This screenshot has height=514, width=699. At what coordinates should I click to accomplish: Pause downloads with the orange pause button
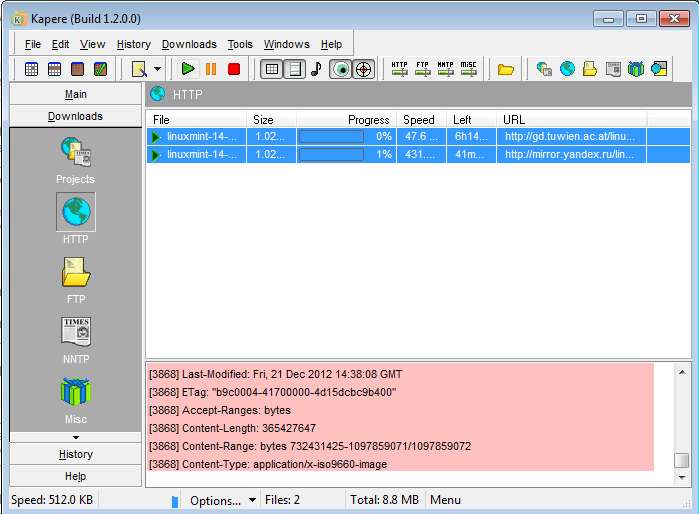click(x=211, y=69)
